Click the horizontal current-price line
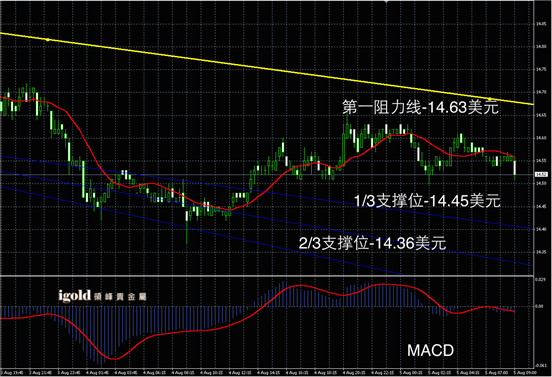552x377 pixels. pos(267,175)
